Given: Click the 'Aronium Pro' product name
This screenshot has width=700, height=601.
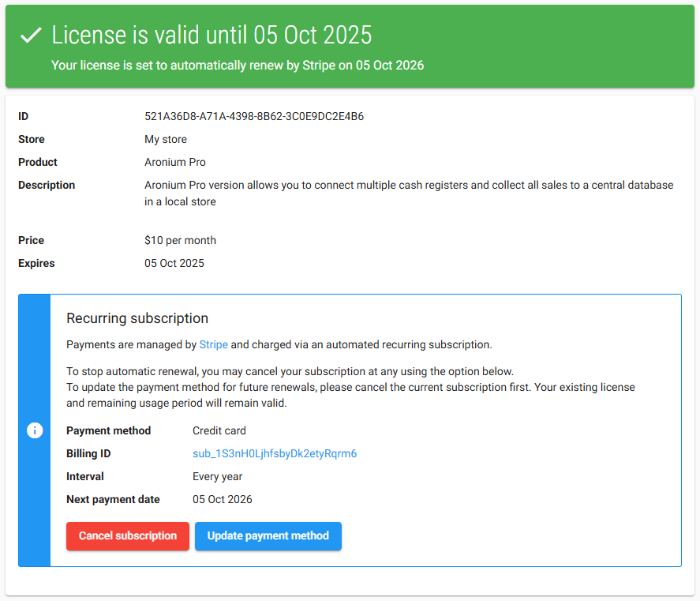Looking at the screenshot, I should 174,162.
